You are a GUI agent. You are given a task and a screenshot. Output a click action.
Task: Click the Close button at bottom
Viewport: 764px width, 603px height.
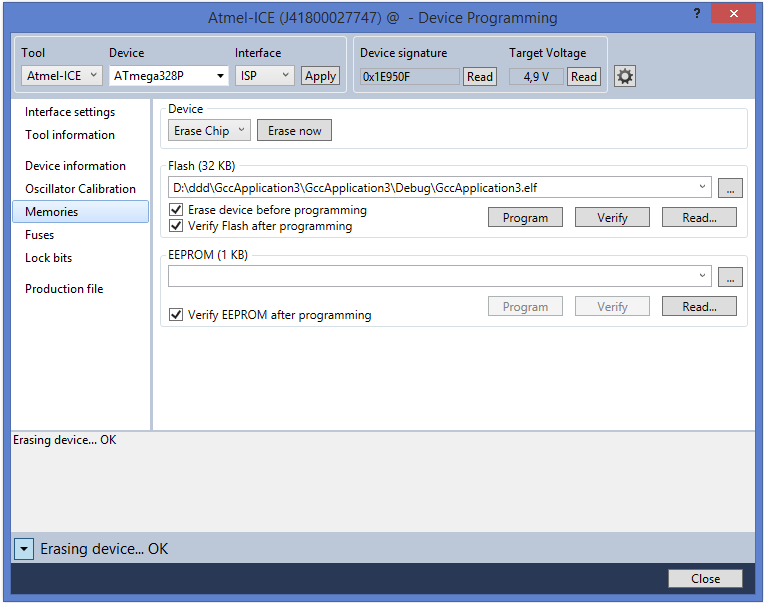[705, 579]
